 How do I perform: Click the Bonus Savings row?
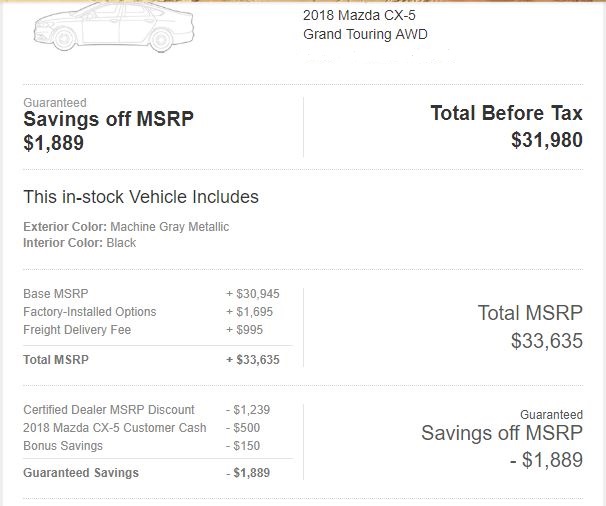click(151, 446)
